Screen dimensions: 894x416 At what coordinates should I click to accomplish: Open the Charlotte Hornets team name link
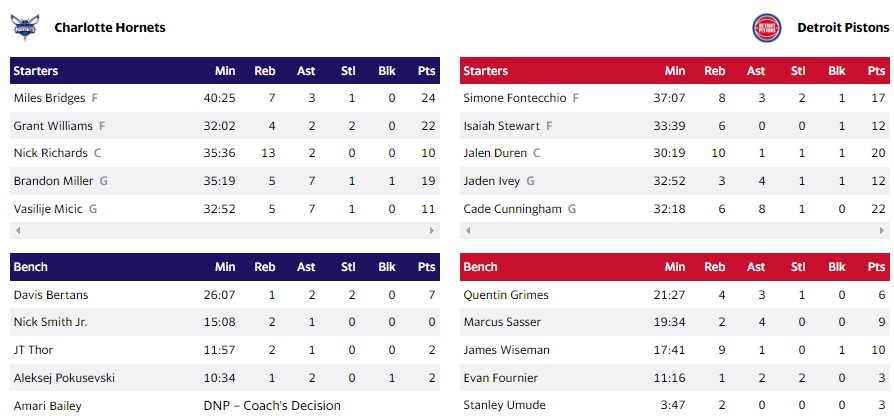coord(110,28)
